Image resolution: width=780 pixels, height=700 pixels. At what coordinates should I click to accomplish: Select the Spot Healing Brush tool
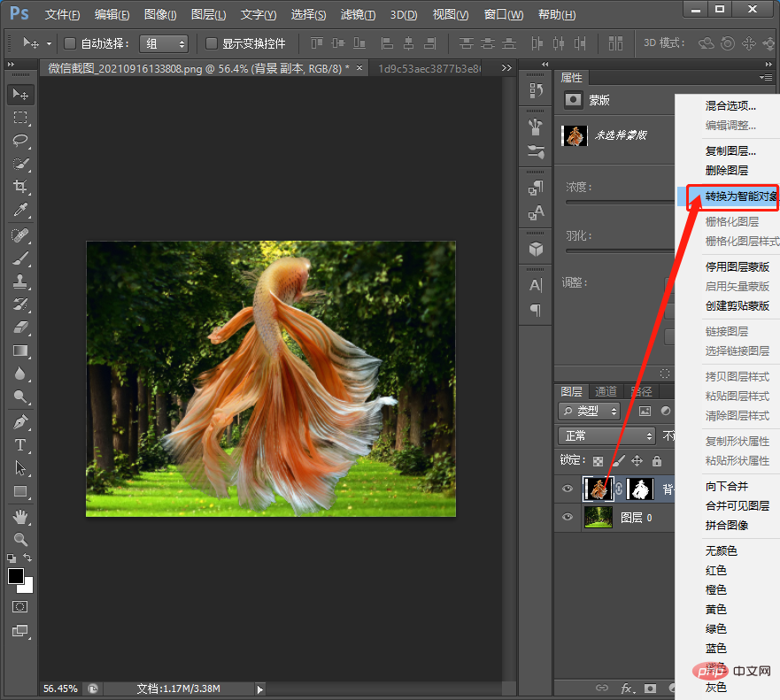coord(20,235)
